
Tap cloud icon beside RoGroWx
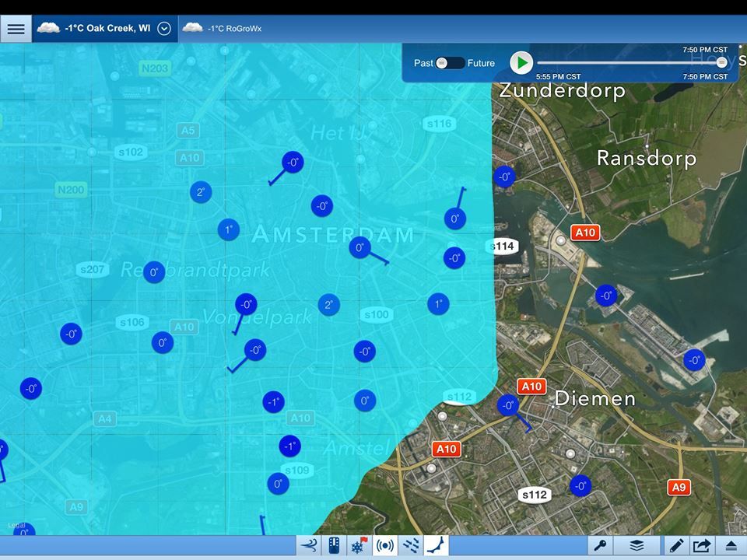click(x=192, y=27)
